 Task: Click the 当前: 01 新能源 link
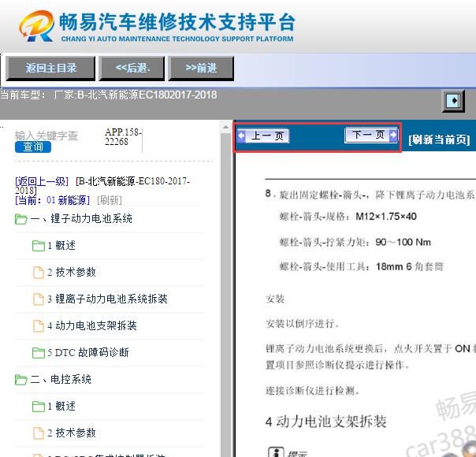pyautogui.click(x=52, y=200)
